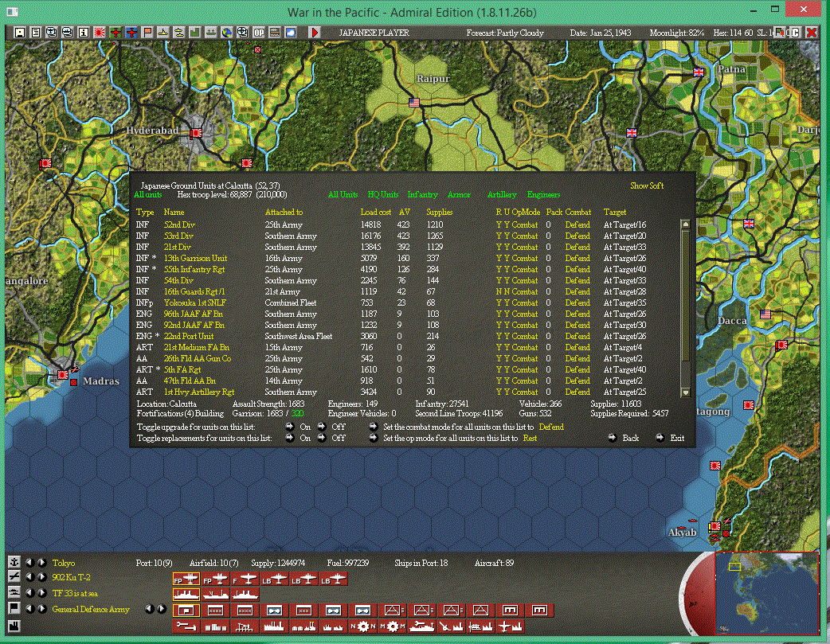The image size is (830, 644).
Task: Click the red end-turn play arrow
Action: (x=315, y=33)
